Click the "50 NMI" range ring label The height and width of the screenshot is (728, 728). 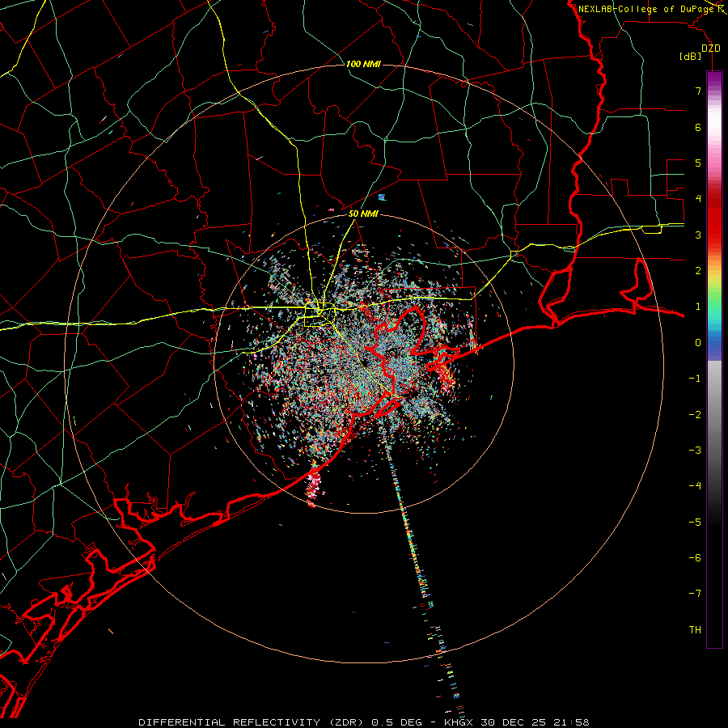(363, 214)
